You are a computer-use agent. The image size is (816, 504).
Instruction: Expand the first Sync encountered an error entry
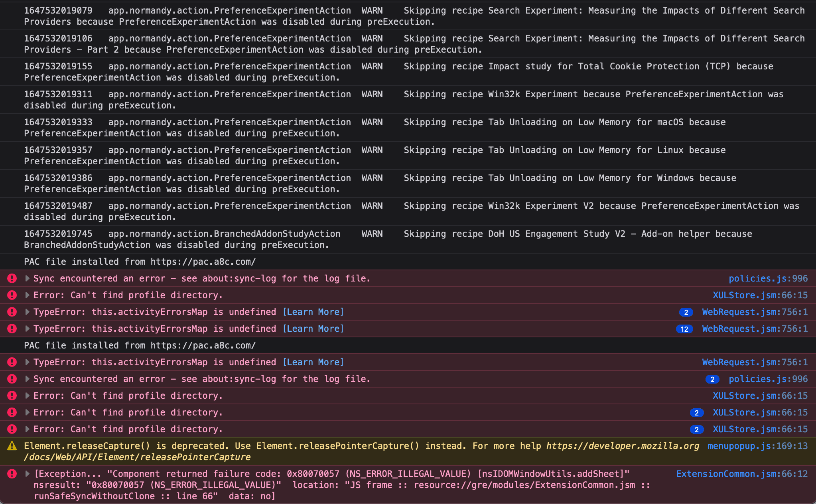tap(27, 278)
